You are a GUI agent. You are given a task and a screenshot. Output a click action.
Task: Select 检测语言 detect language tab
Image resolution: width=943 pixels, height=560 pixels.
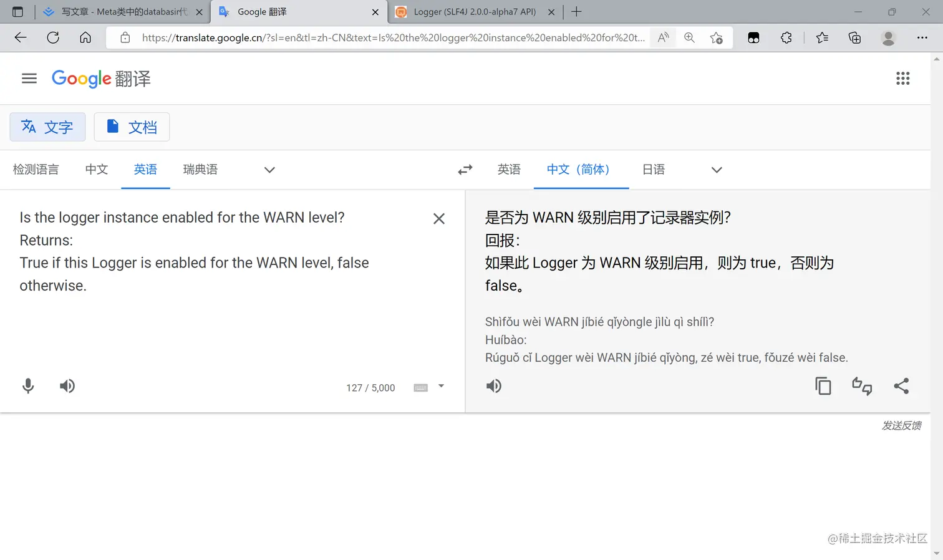click(36, 170)
